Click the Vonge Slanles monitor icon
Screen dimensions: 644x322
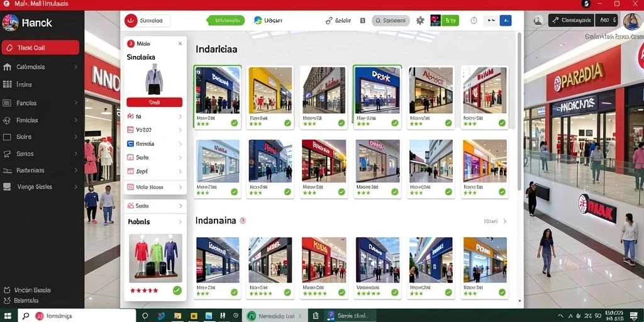pyautogui.click(x=7, y=187)
